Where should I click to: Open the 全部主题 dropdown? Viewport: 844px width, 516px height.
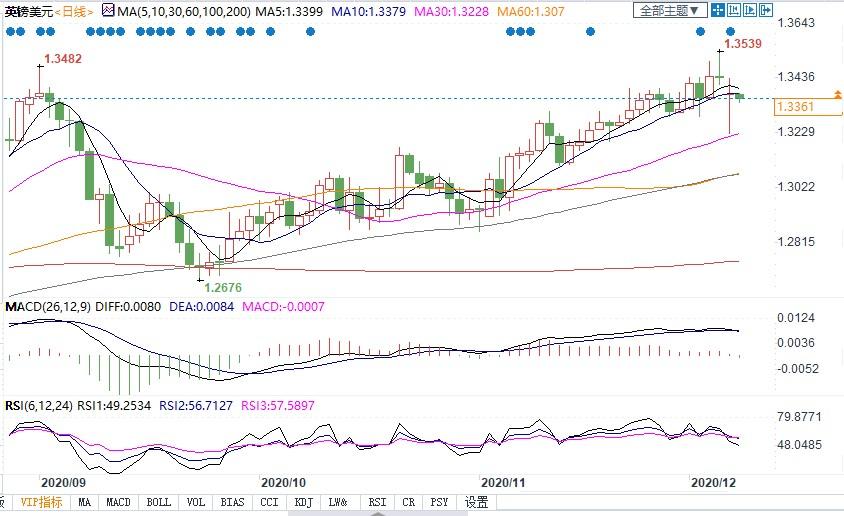click(670, 10)
